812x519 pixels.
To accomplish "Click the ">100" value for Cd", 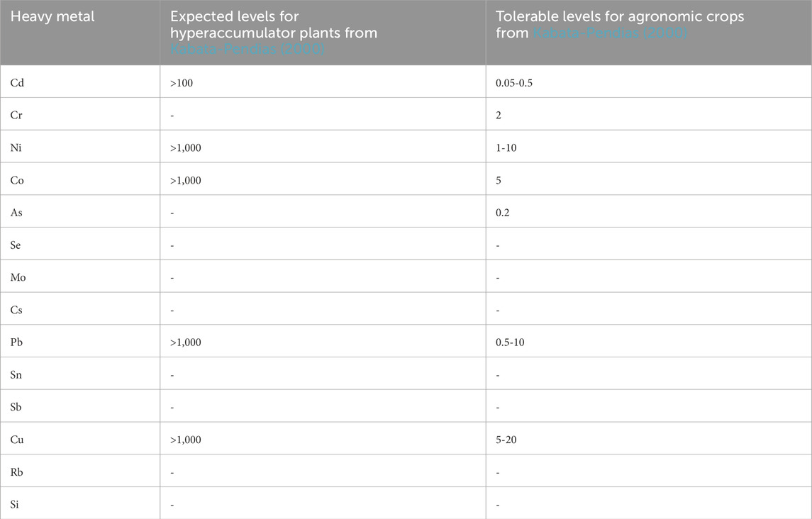I will 182,83.
